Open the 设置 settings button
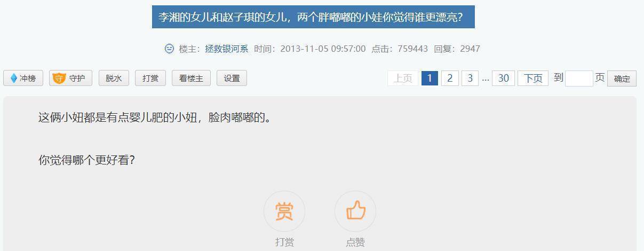644x251 pixels. coord(232,79)
